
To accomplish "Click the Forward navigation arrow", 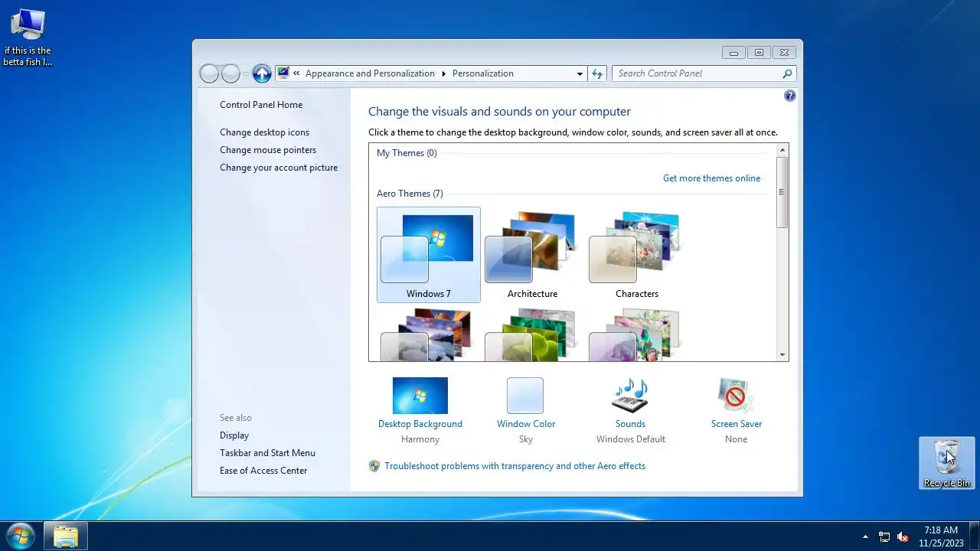I will tap(230, 73).
